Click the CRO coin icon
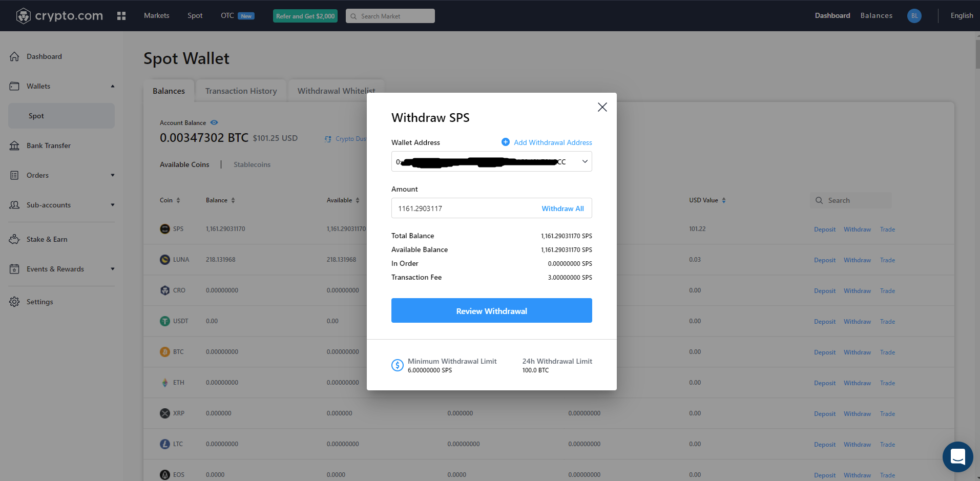Image resolution: width=980 pixels, height=481 pixels. pyautogui.click(x=165, y=290)
